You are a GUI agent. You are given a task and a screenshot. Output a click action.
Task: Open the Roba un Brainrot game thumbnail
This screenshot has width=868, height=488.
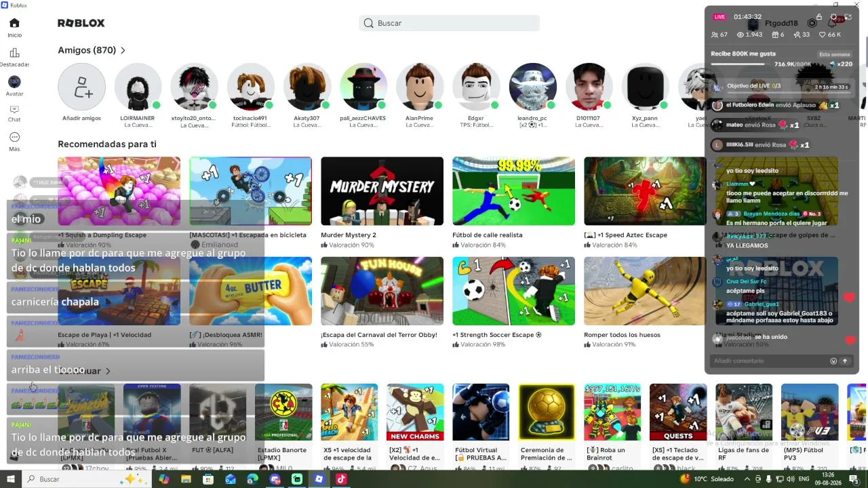(x=612, y=412)
